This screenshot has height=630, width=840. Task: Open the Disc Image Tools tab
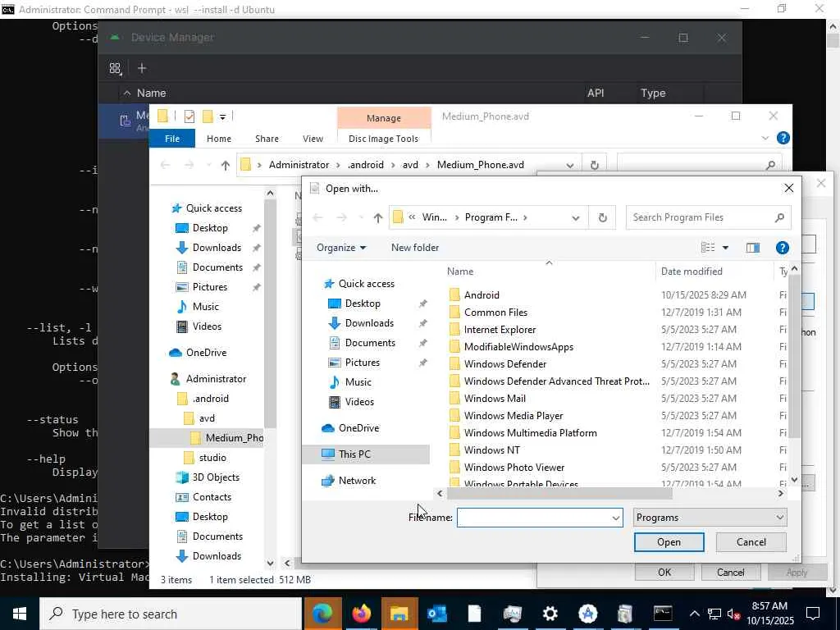tap(384, 138)
